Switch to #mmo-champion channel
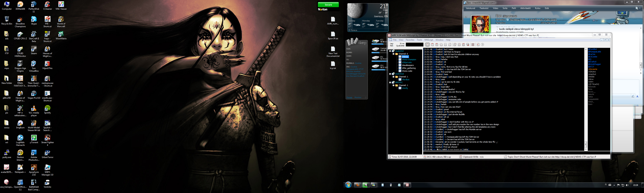 (409, 60)
